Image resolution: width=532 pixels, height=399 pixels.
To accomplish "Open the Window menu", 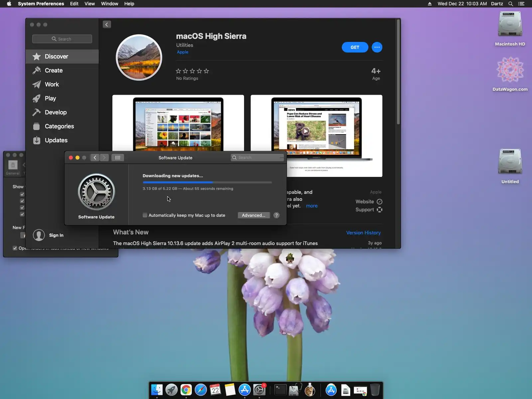I will point(110,4).
